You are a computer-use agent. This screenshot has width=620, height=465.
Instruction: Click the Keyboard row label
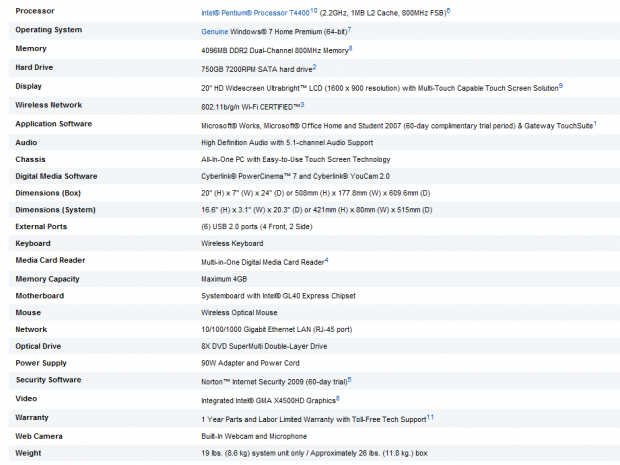33,244
